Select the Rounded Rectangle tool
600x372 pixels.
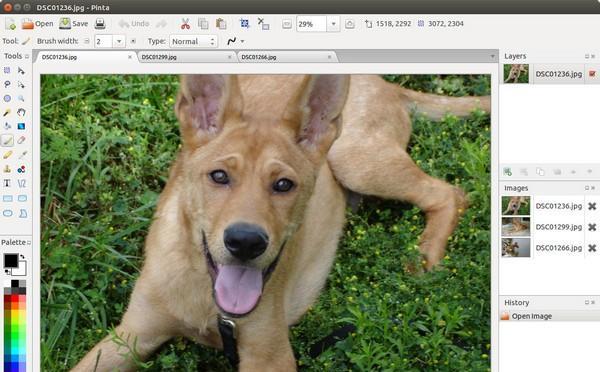pyautogui.click(x=22, y=198)
